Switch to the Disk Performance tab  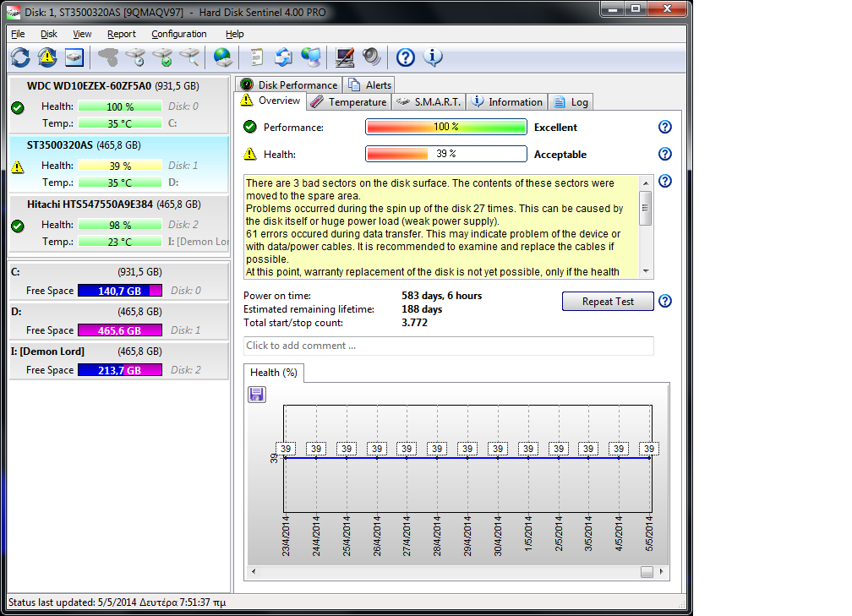tap(289, 84)
